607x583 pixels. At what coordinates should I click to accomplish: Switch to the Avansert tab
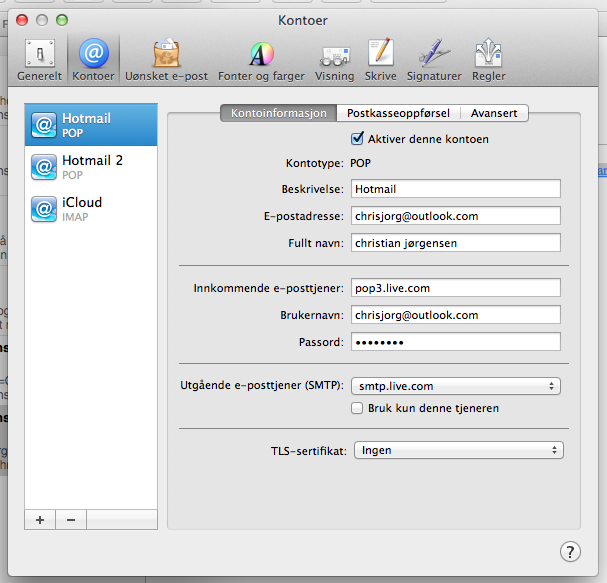click(x=494, y=113)
